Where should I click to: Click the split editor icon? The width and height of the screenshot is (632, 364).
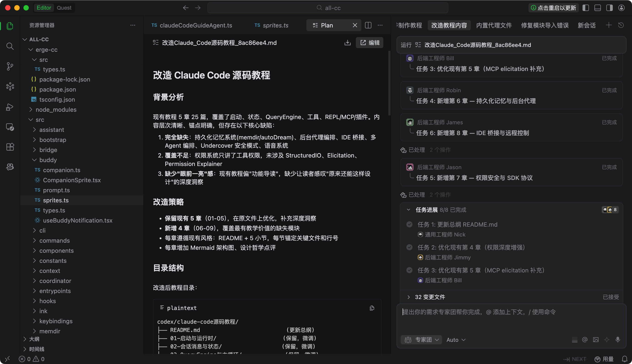pos(368,25)
